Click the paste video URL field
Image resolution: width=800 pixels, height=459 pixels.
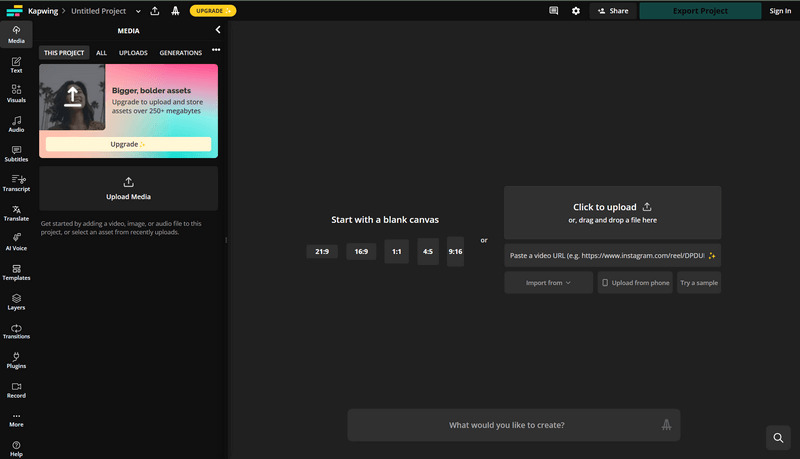pyautogui.click(x=605, y=255)
